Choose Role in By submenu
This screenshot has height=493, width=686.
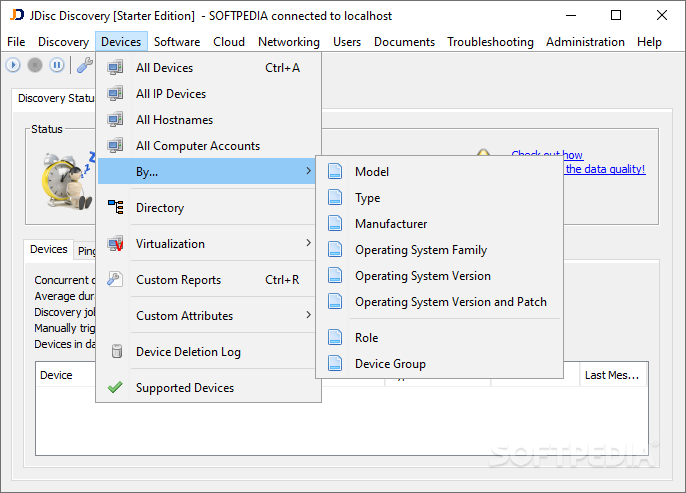[439, 337]
